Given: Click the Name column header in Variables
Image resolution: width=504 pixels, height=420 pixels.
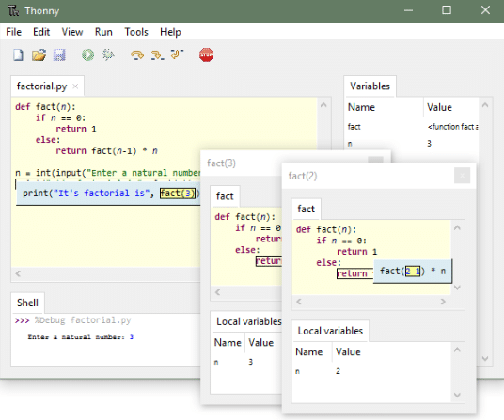Looking at the screenshot, I should (x=362, y=107).
